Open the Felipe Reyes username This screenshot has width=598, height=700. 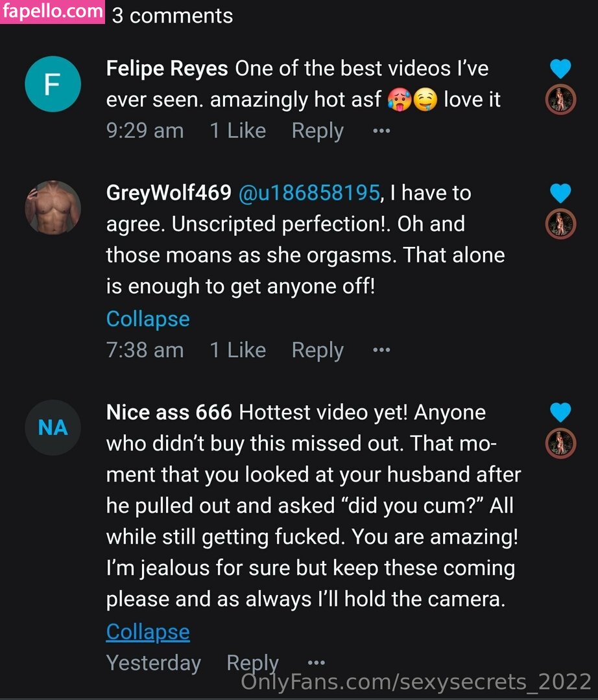(167, 69)
